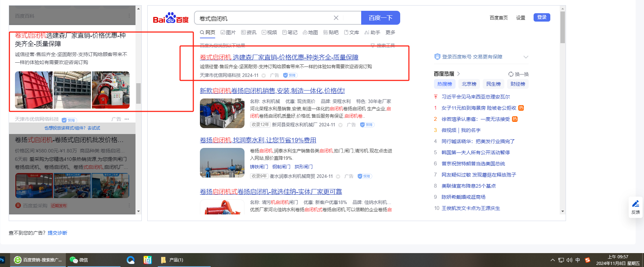This screenshot has width=644, height=267.
Task: Click the pinned top arrow icon before 习近平
Action: pyautogui.click(x=435, y=97)
